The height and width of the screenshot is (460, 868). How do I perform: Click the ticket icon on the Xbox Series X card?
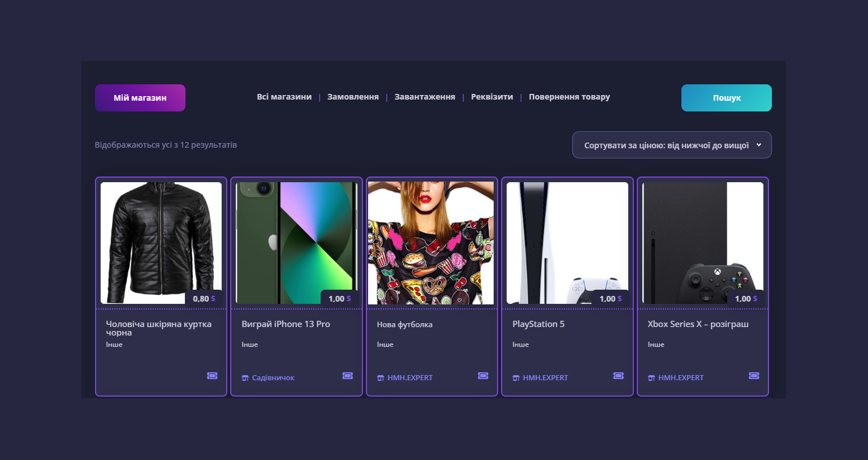(x=754, y=376)
